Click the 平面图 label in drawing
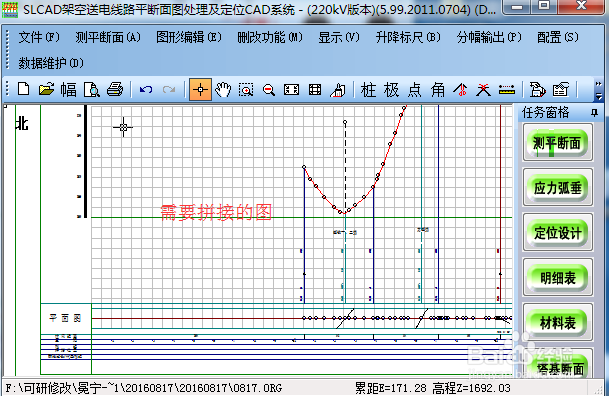The height and width of the screenshot is (396, 609). point(65,318)
